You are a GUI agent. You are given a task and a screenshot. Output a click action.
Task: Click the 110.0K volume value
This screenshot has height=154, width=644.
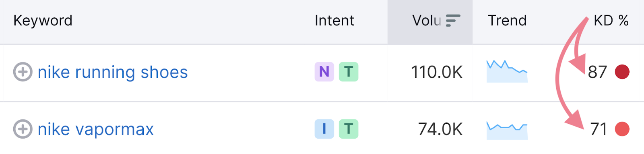click(437, 72)
